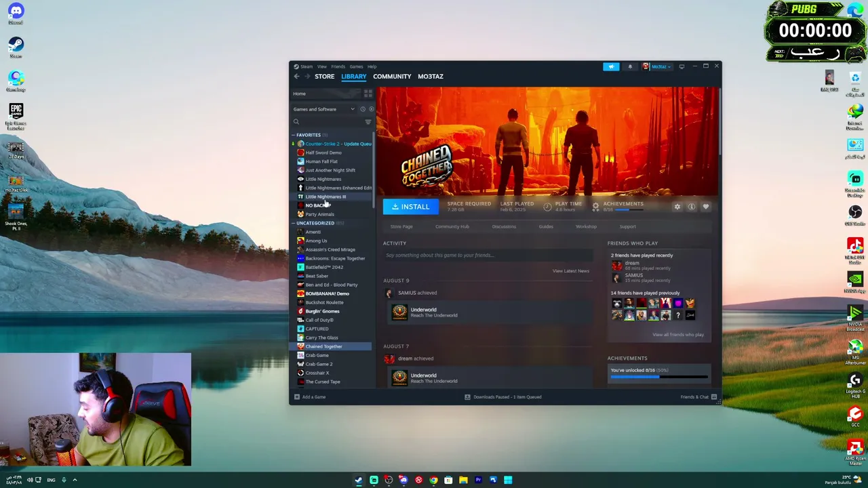The height and width of the screenshot is (488, 868).
Task: Switch to the COMMUNITY tab
Action: coord(392,77)
